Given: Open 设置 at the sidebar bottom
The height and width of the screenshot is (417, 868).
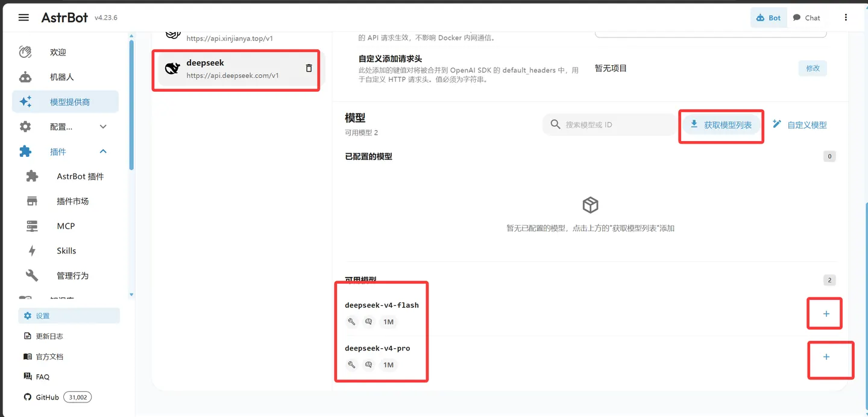Looking at the screenshot, I should (69, 316).
